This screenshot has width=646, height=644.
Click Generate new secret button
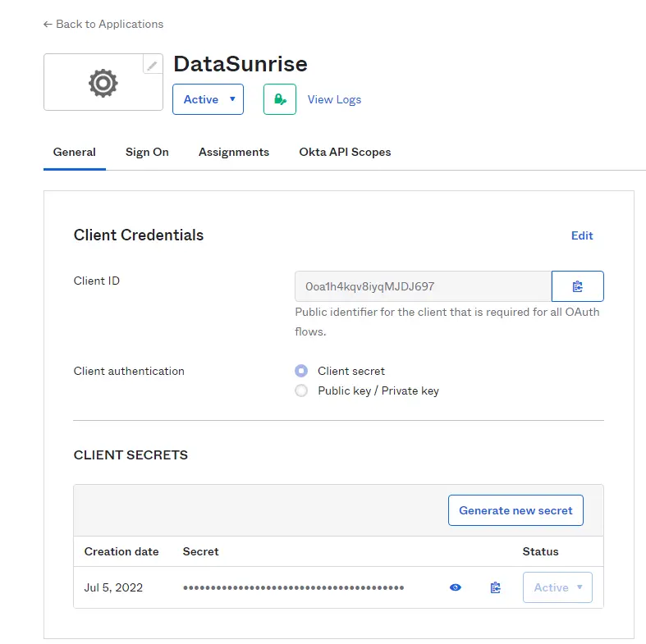point(515,510)
